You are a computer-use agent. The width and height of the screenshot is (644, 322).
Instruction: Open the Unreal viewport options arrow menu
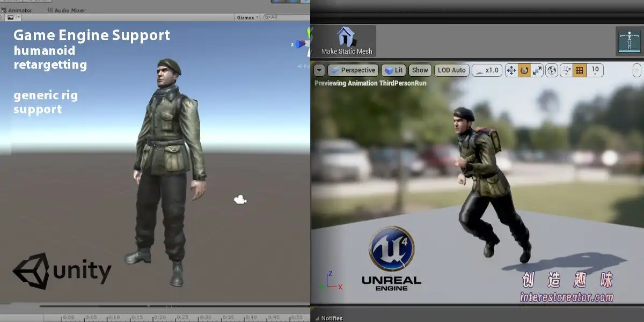(319, 70)
